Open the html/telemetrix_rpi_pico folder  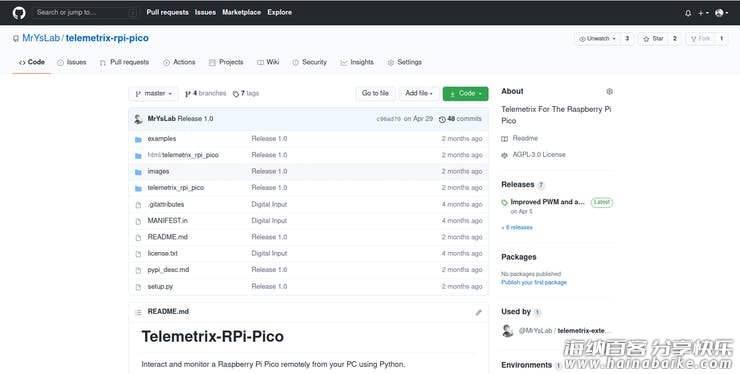coord(183,155)
